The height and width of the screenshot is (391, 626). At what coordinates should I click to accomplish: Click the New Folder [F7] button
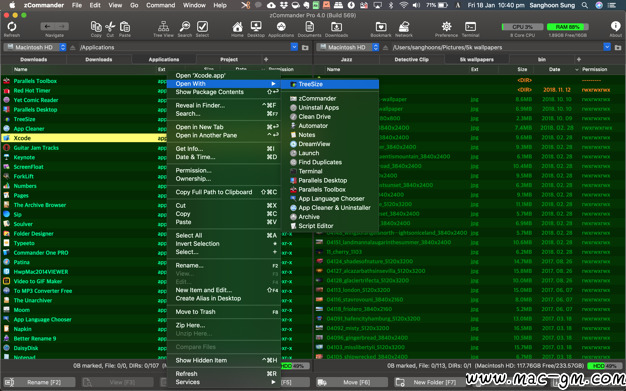click(430, 382)
